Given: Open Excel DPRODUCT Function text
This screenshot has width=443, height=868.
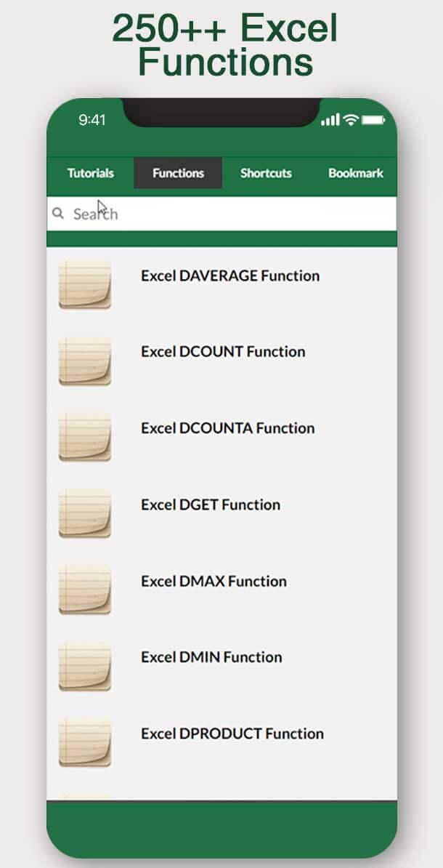Looking at the screenshot, I should (x=232, y=734).
